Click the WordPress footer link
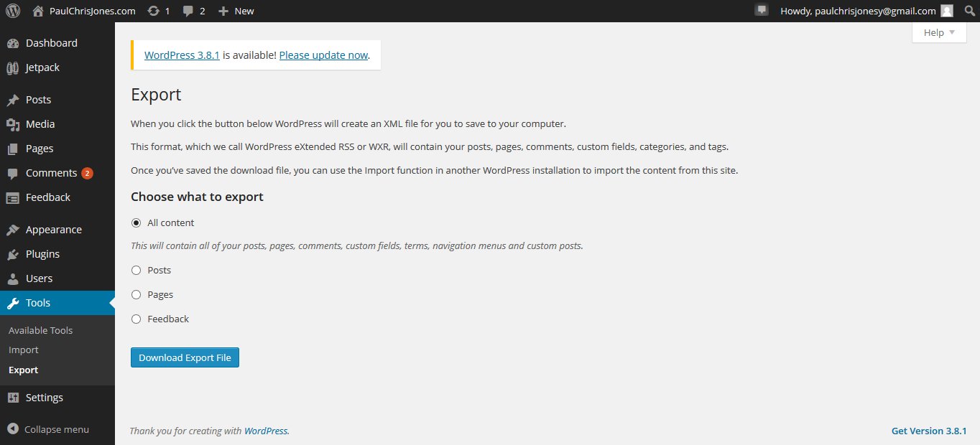 [266, 431]
